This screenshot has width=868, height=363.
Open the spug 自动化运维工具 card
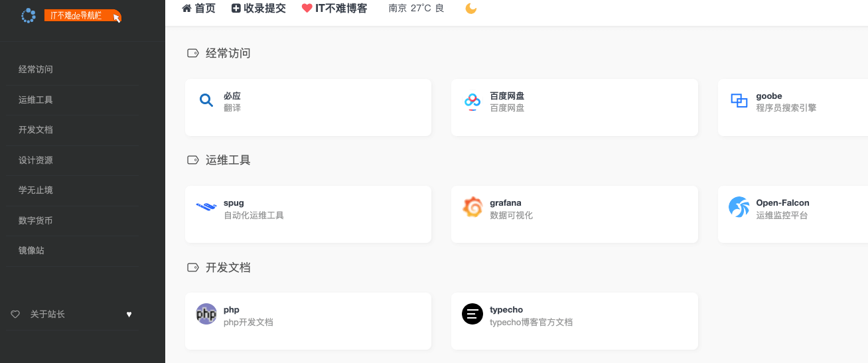coord(308,214)
